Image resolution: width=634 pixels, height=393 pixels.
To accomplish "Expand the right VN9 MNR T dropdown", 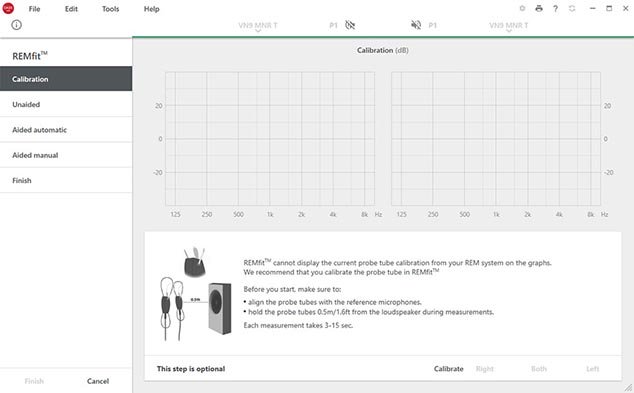I will 509,26.
